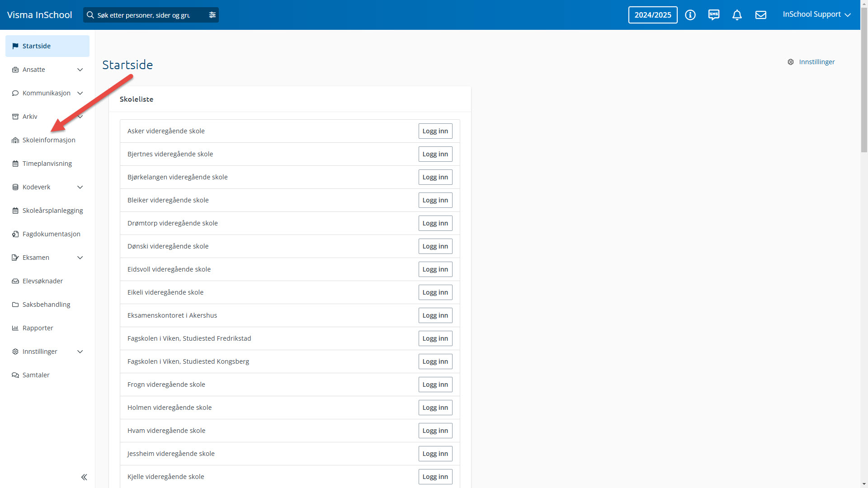868x488 pixels.
Task: Open Timeplanvisning from the sidebar
Action: [x=47, y=164]
